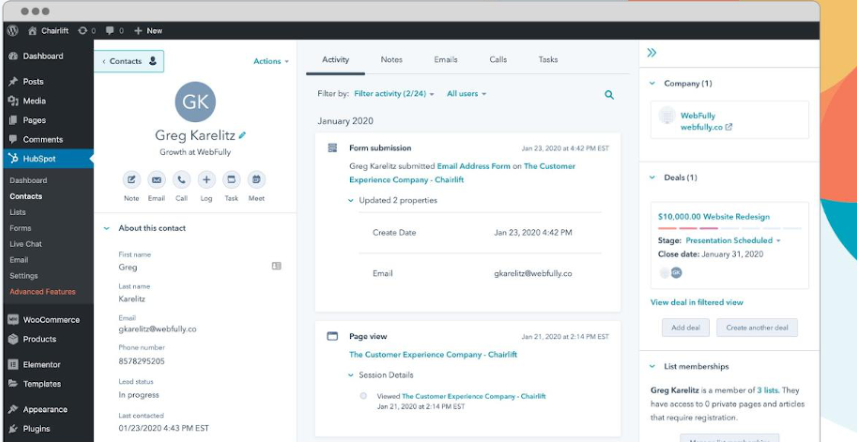Open Advanced Features link

(42, 291)
